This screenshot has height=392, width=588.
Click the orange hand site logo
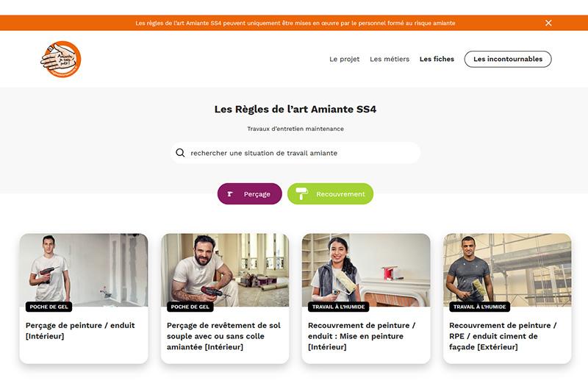click(61, 60)
